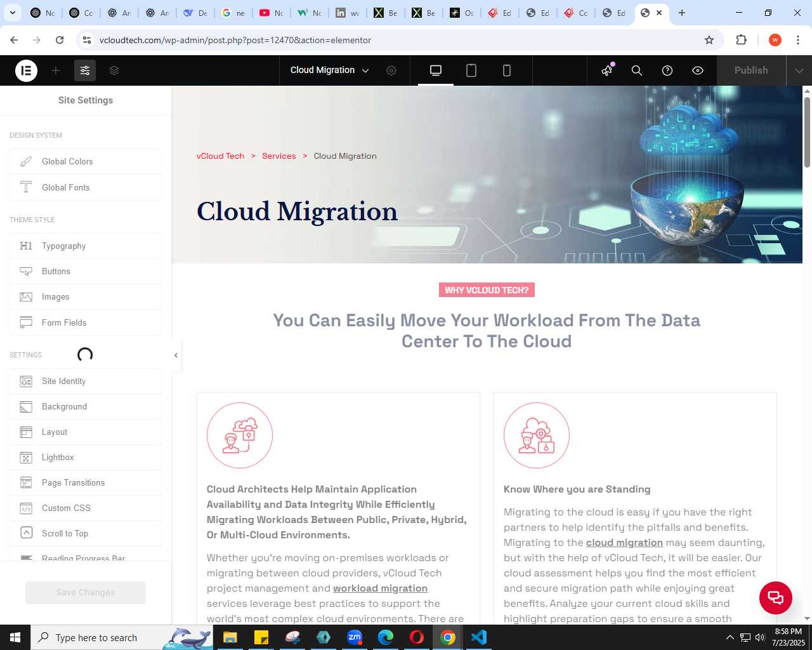The height and width of the screenshot is (650, 812).
Task: Open the red chat bubble widget
Action: [x=776, y=598]
